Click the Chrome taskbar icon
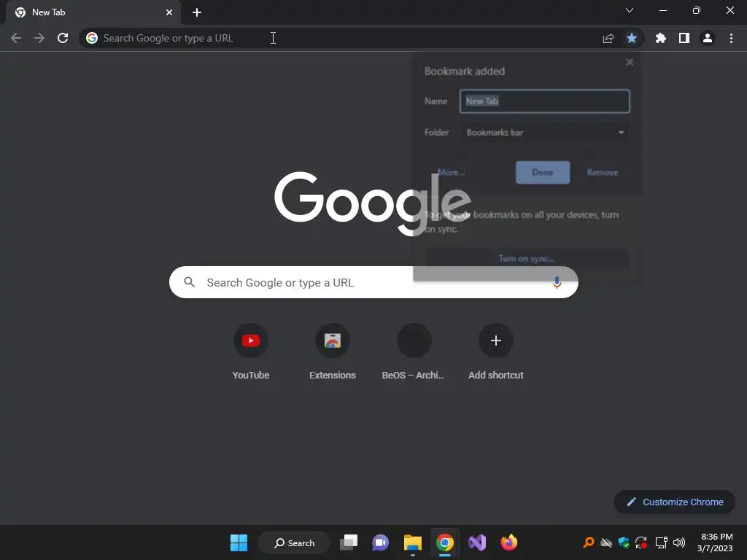 click(444, 542)
